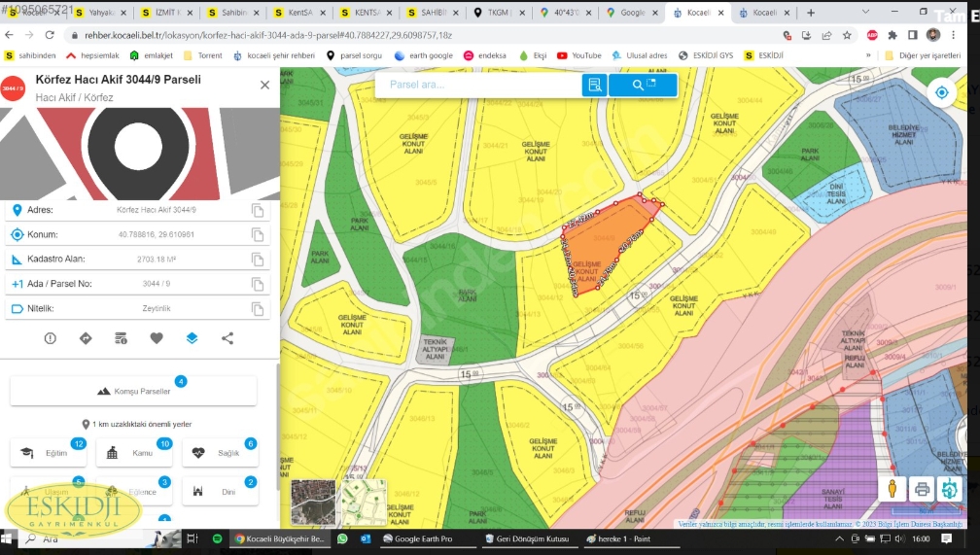Share the parcel via share icon

point(227,338)
